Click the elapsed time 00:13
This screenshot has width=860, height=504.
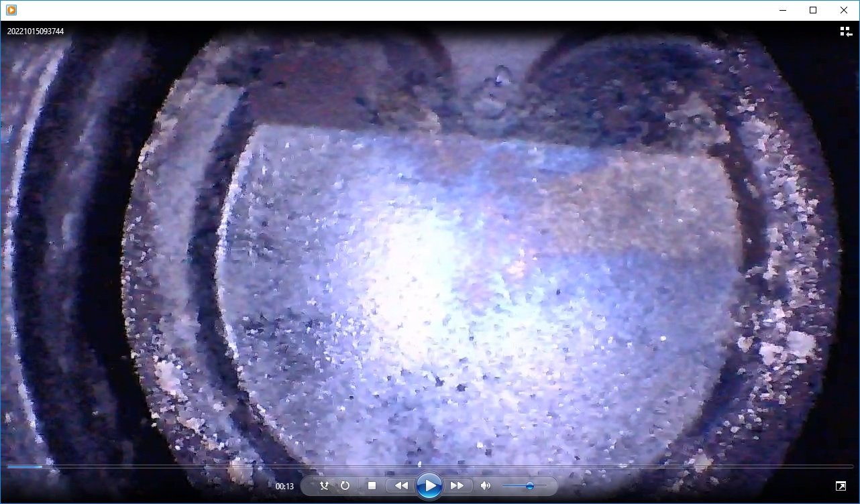pos(284,487)
